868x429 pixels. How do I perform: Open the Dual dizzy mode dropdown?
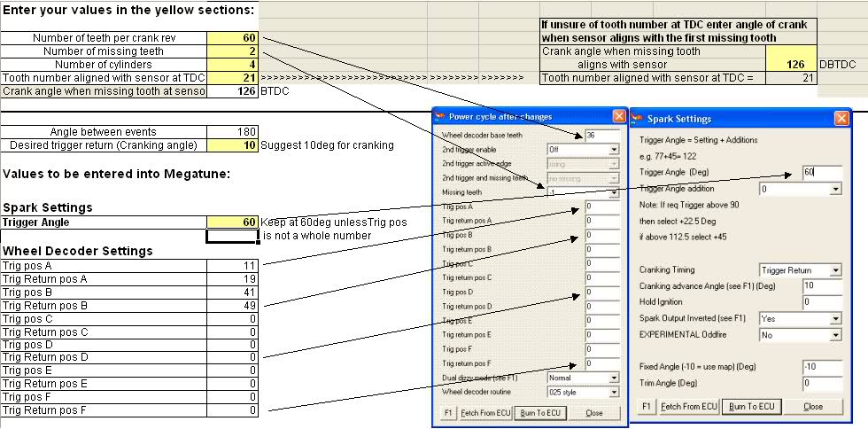[x=582, y=378]
